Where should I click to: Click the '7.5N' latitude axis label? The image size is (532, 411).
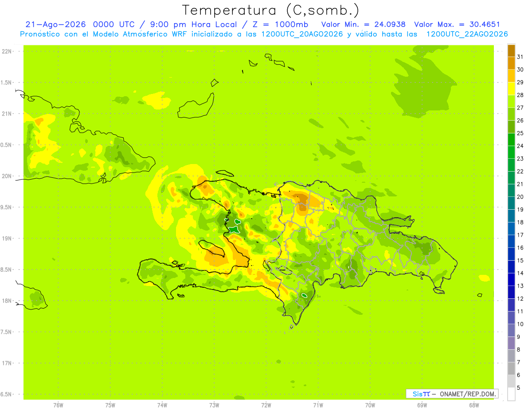click(x=7, y=332)
